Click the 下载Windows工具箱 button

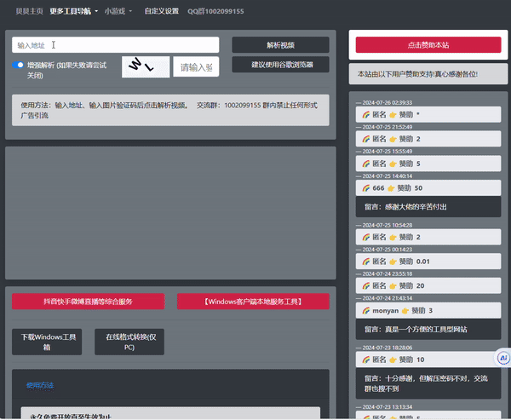[47, 342]
